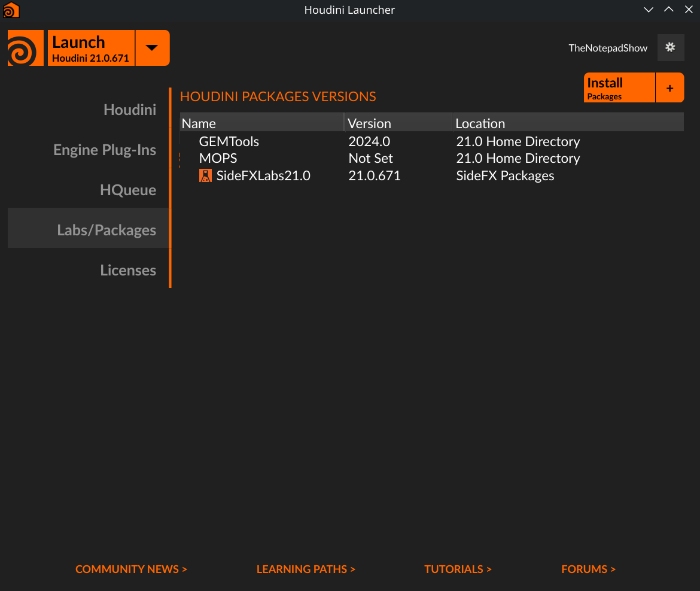Click the plus button beside Install Packages
Viewport: 700px width, 591px height.
tap(669, 87)
